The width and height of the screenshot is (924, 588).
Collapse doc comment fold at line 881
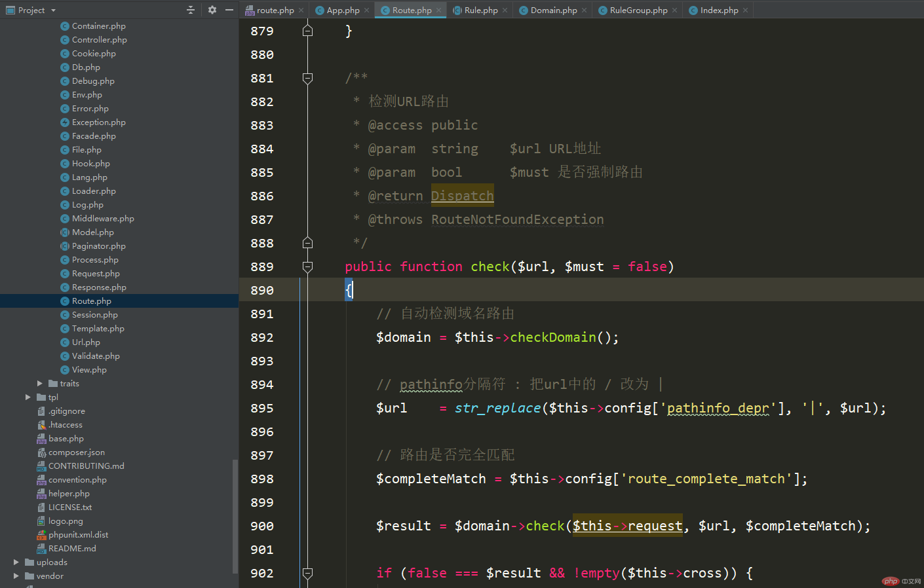tap(307, 79)
